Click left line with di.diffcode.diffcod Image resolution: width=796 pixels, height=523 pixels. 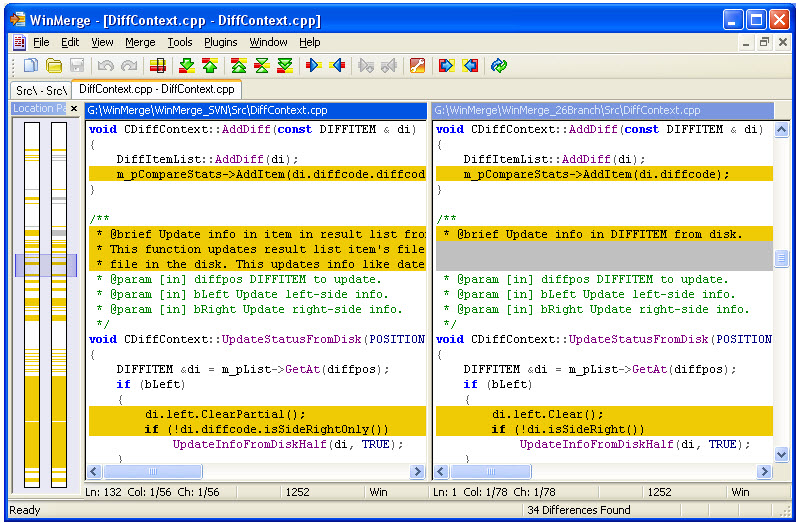pyautogui.click(x=257, y=174)
